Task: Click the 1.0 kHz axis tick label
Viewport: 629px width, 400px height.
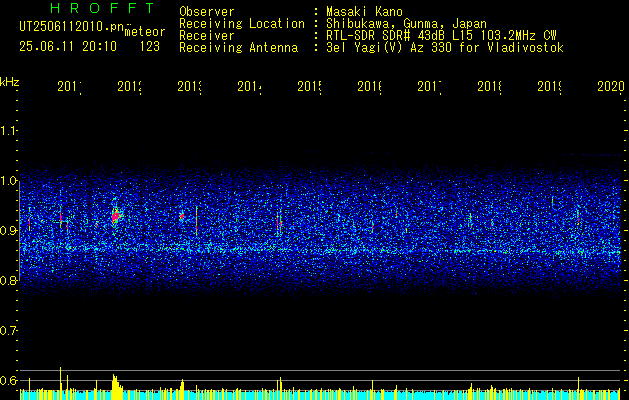Action: [8, 181]
